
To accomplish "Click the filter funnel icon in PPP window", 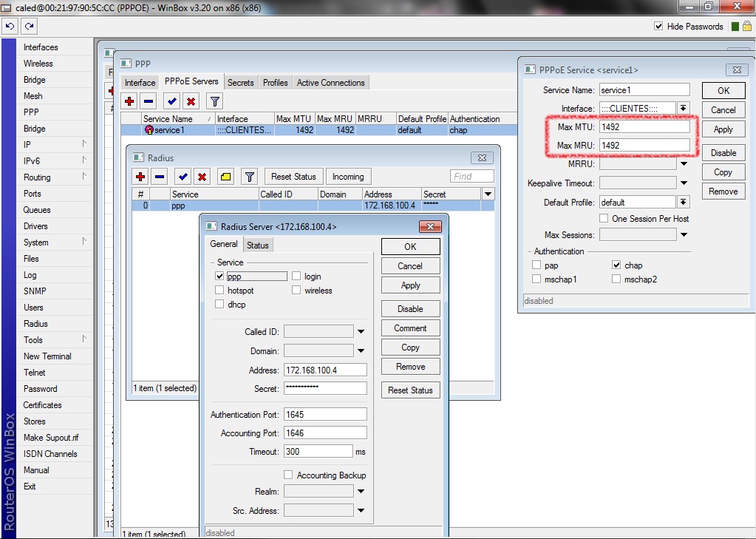I will click(x=214, y=101).
